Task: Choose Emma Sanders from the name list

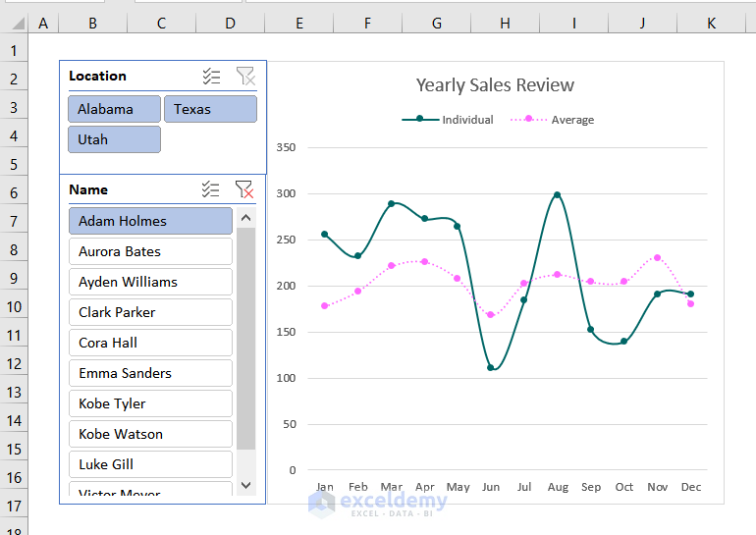Action: click(x=150, y=373)
